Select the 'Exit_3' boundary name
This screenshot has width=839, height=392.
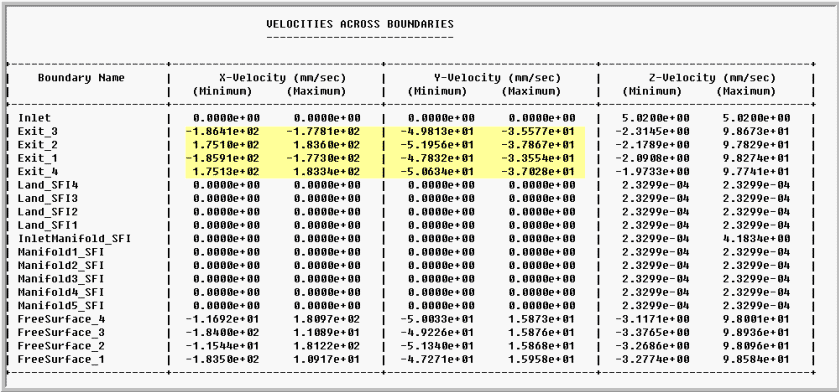click(x=37, y=132)
